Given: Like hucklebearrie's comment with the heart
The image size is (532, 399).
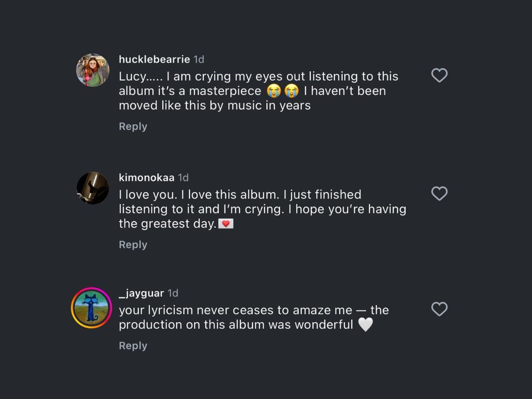Looking at the screenshot, I should point(439,76).
